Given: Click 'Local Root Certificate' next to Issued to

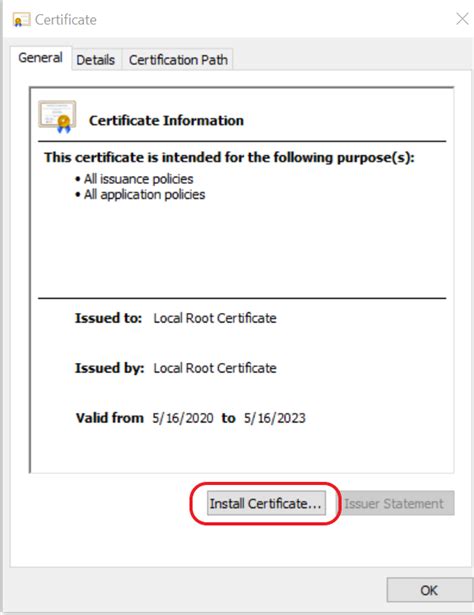Looking at the screenshot, I should (215, 318).
